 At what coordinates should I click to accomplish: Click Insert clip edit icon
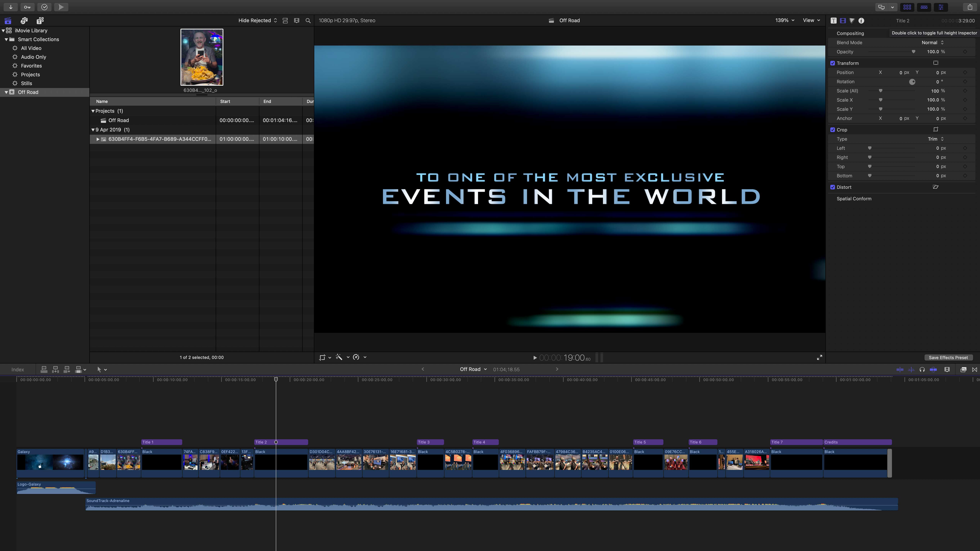pyautogui.click(x=55, y=369)
